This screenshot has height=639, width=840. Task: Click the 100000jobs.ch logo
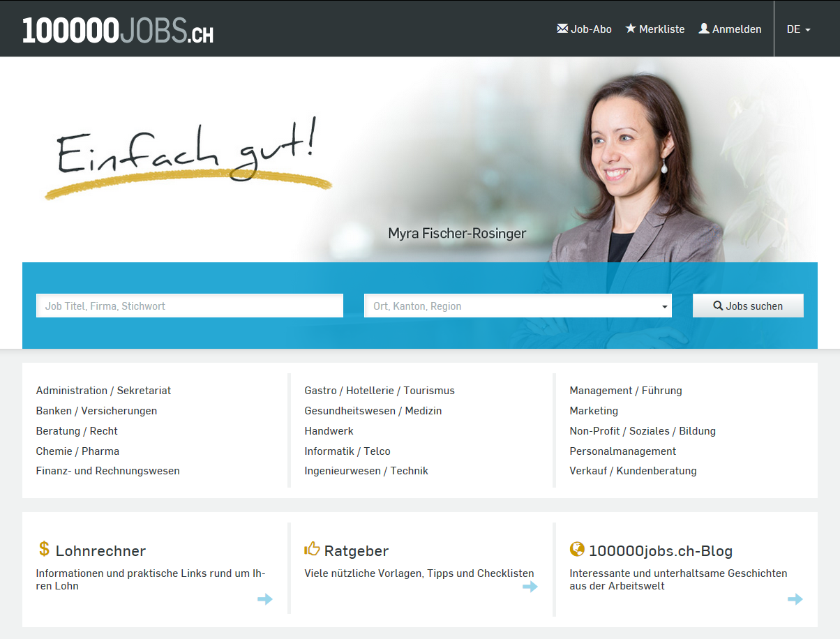[118, 30]
